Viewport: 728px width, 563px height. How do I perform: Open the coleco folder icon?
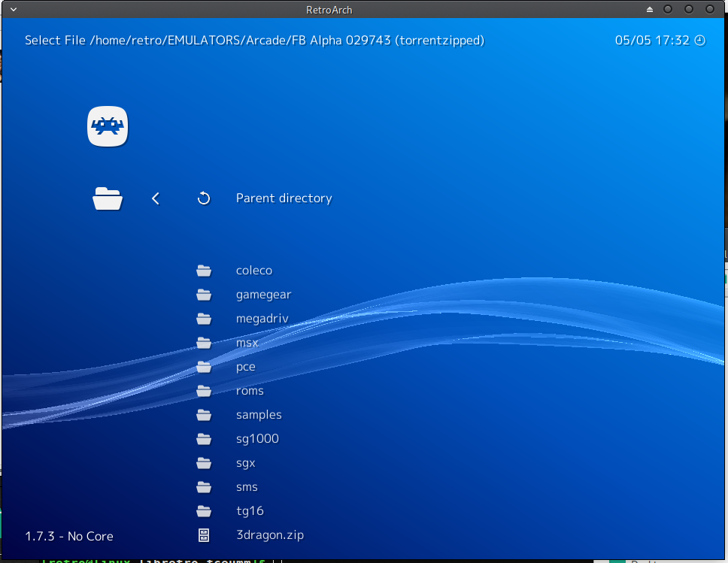click(204, 271)
